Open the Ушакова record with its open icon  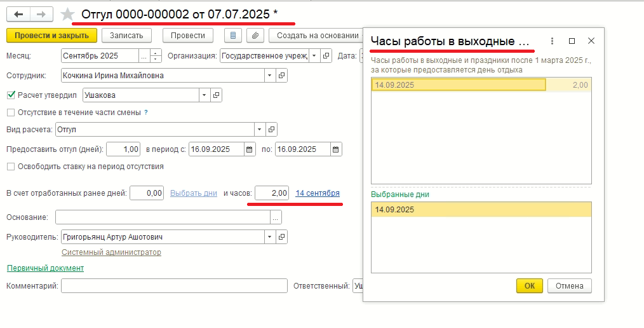pyautogui.click(x=216, y=95)
